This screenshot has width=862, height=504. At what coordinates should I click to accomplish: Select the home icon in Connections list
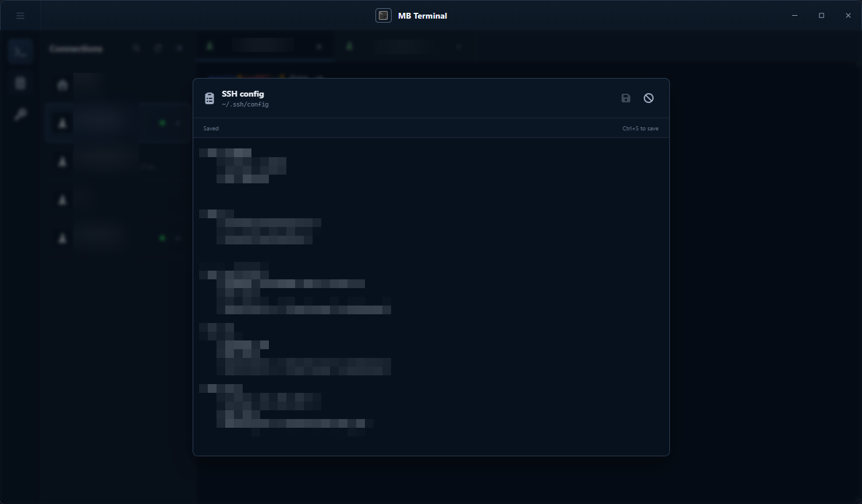coord(62,85)
